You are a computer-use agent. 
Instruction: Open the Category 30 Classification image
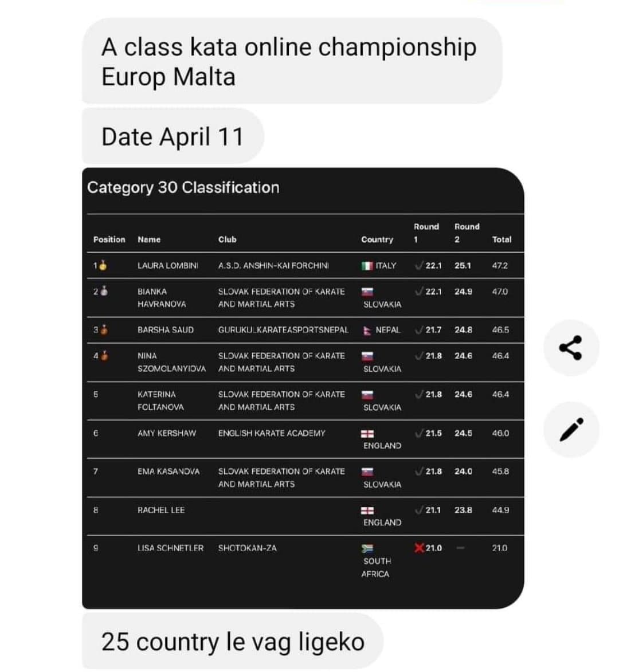click(303, 388)
